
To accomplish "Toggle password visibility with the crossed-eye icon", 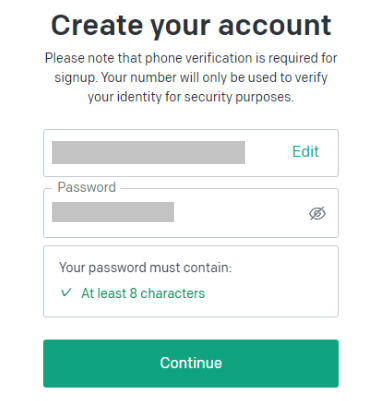I will 317,213.
